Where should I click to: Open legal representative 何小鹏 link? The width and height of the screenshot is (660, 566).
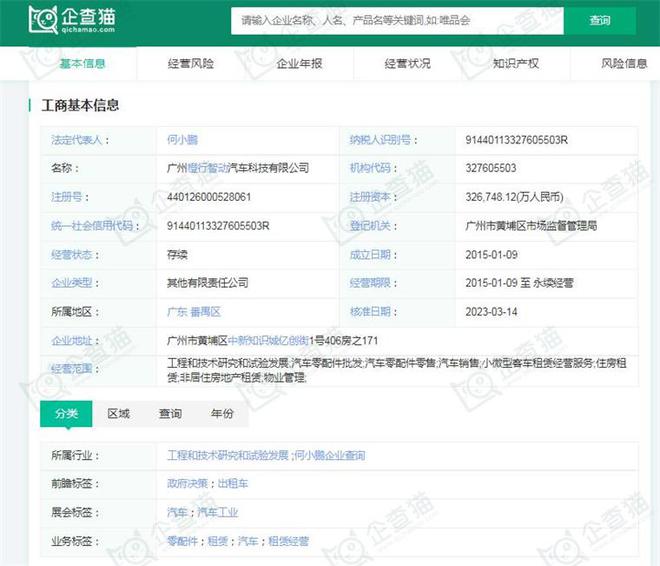182,140
